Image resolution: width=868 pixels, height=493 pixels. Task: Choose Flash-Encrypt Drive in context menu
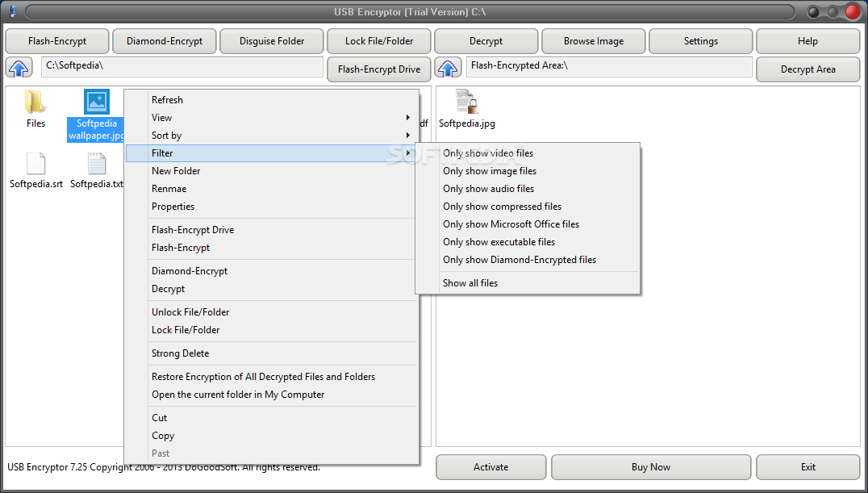point(271,229)
